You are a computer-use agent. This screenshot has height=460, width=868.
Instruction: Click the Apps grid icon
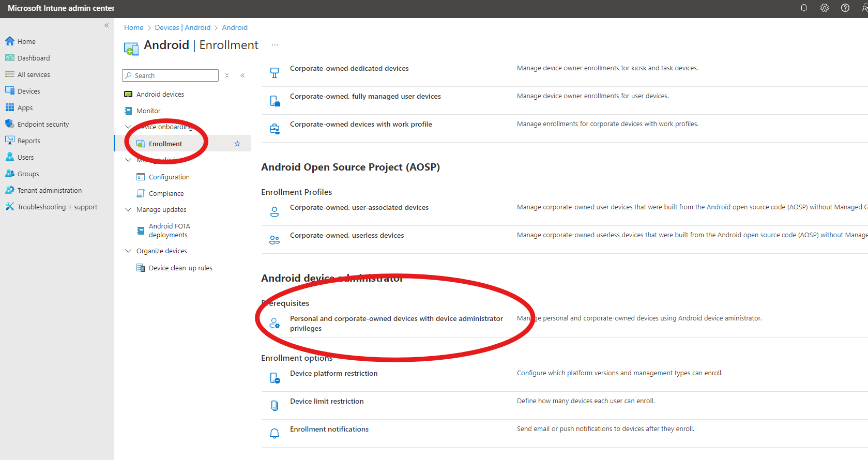[10, 108]
